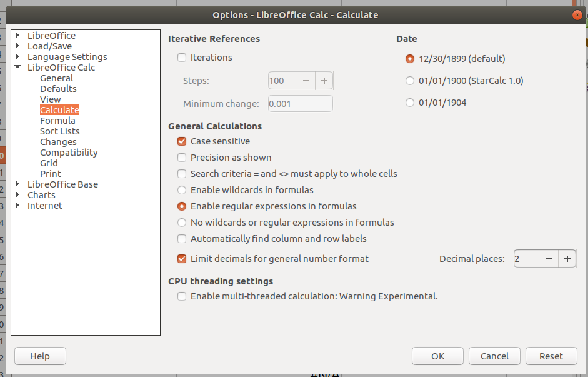Increase the Steps value
The image size is (588, 377).
click(x=324, y=81)
